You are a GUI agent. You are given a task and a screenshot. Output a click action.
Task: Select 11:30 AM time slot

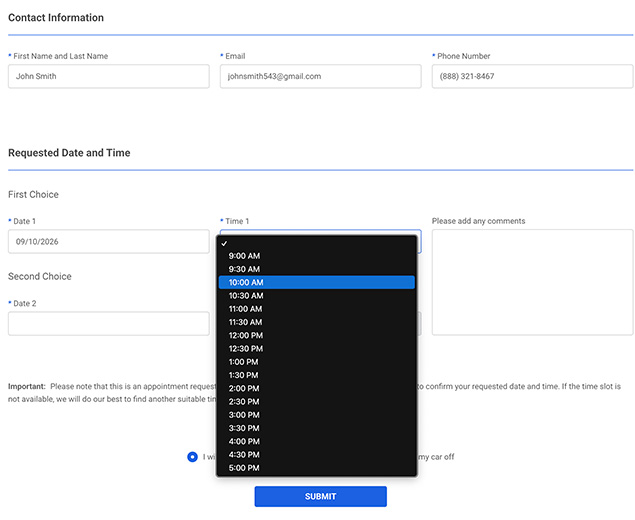pyautogui.click(x=317, y=322)
